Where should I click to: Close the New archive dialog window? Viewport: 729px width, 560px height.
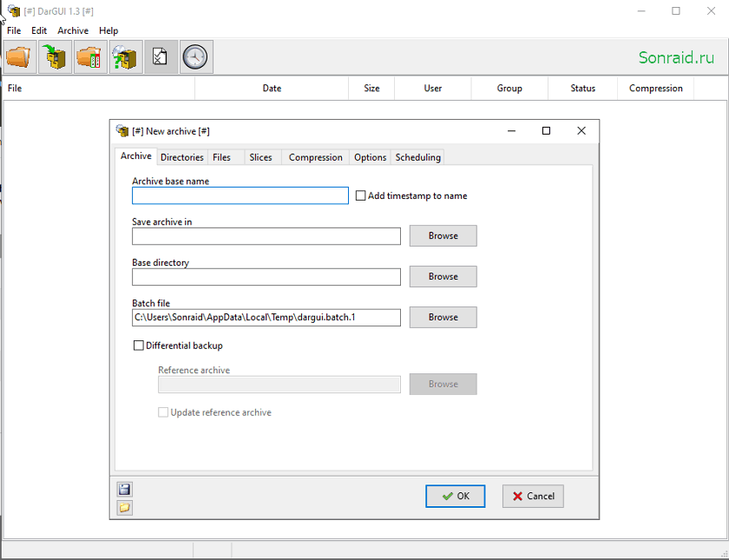point(581,131)
